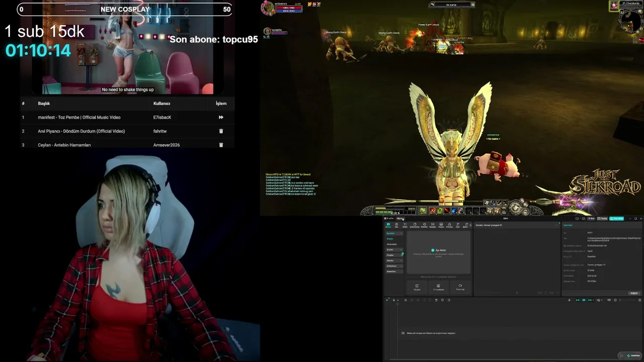644x362 pixels.
Task: Open the Efektler effects tab
Action: tap(424, 225)
